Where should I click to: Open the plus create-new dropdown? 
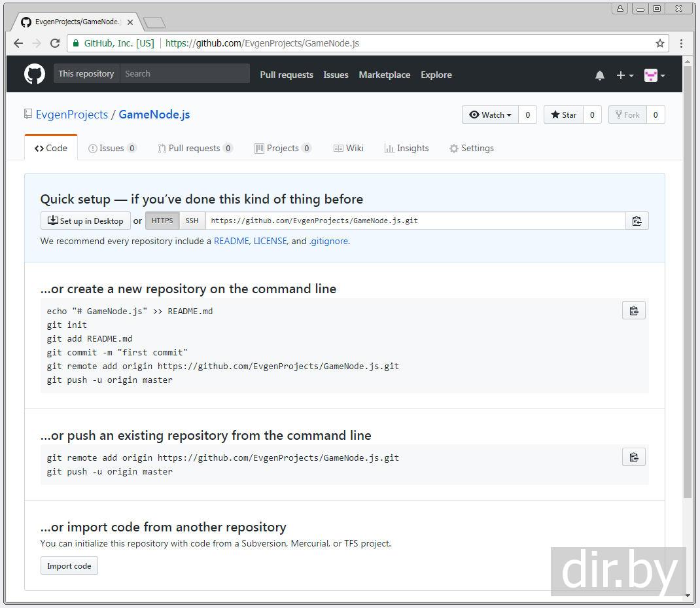tap(625, 75)
